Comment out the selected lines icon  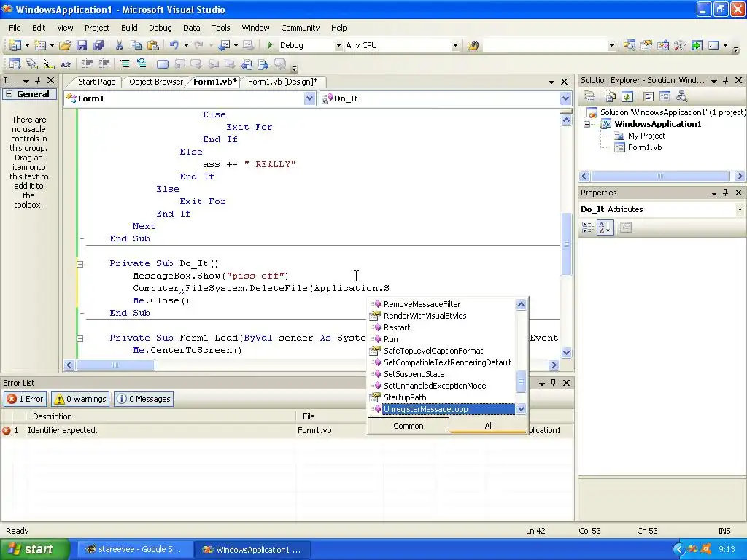click(x=124, y=64)
